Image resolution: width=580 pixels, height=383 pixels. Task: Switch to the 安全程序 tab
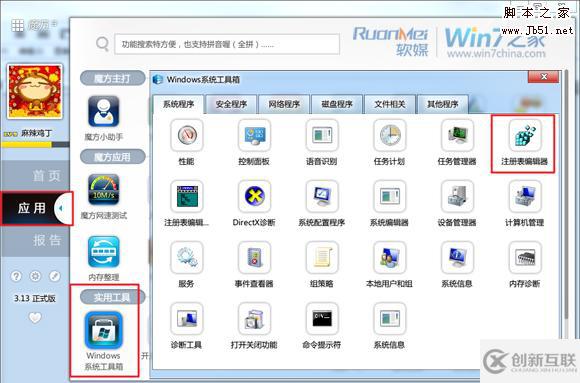pos(231,104)
